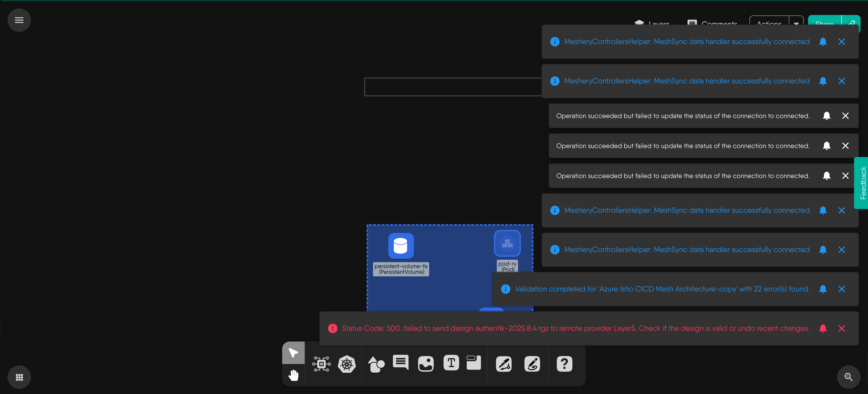Image resolution: width=868 pixels, height=394 pixels.
Task: Switch to the hand pan tool
Action: [x=294, y=375]
